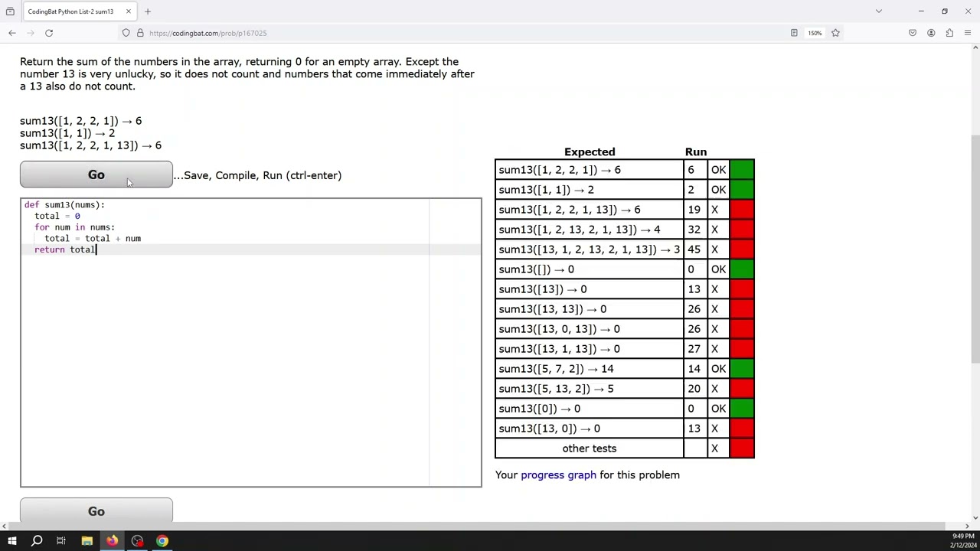Click the 'for num in nums:' code line
The image size is (980, 551).
click(x=74, y=227)
